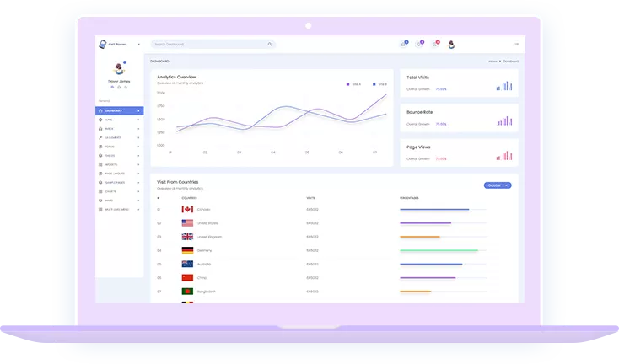Image resolution: width=619 pixels, height=364 pixels.
Task: Click the Charts icon in sidebar
Action: (100, 191)
